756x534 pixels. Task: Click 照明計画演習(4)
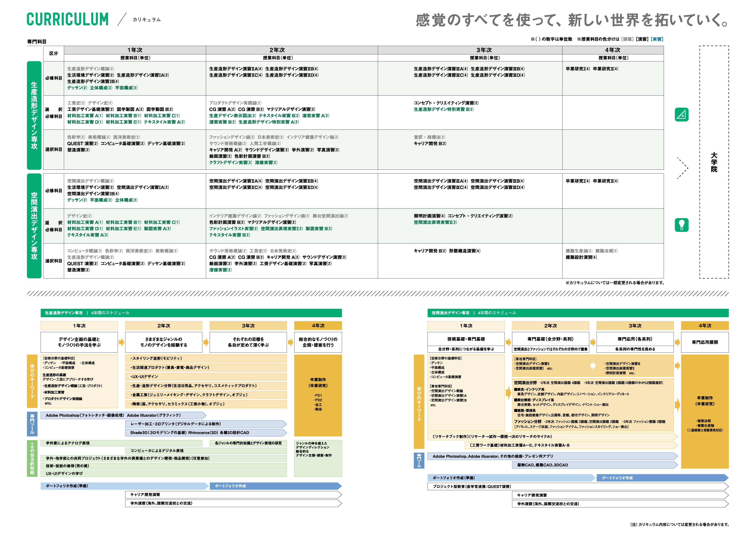(429, 216)
